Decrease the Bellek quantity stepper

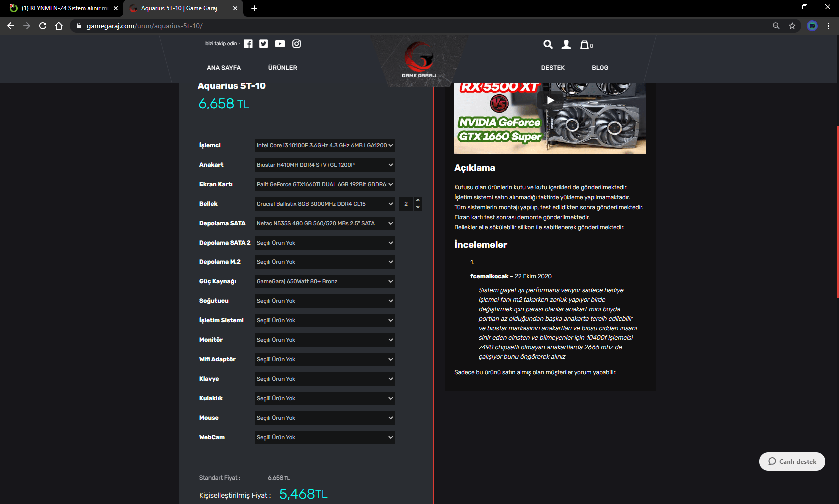click(418, 207)
